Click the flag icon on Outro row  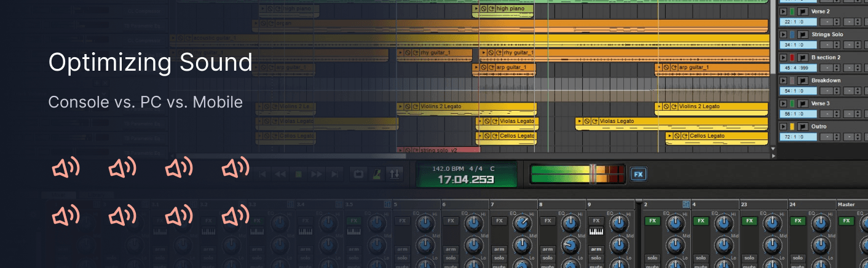pyautogui.click(x=803, y=126)
